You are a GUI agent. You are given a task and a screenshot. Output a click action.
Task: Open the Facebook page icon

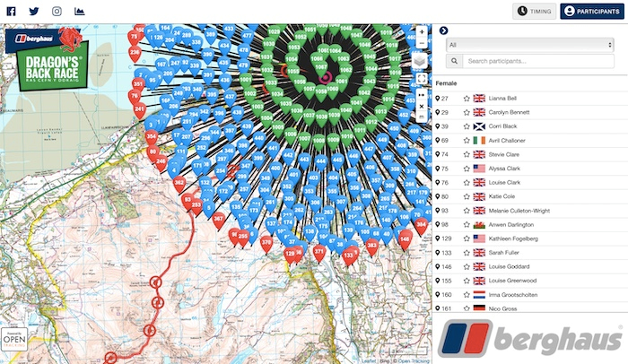[x=12, y=12]
